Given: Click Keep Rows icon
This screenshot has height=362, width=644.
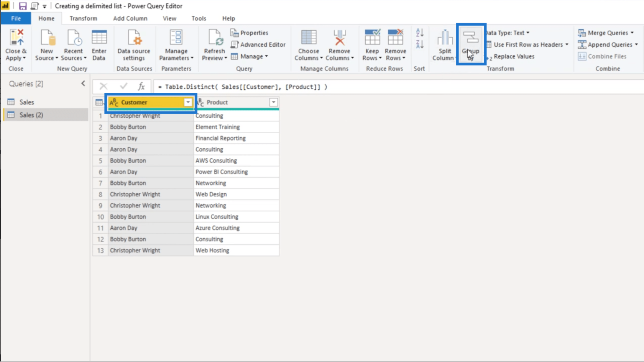Looking at the screenshot, I should point(372,38).
